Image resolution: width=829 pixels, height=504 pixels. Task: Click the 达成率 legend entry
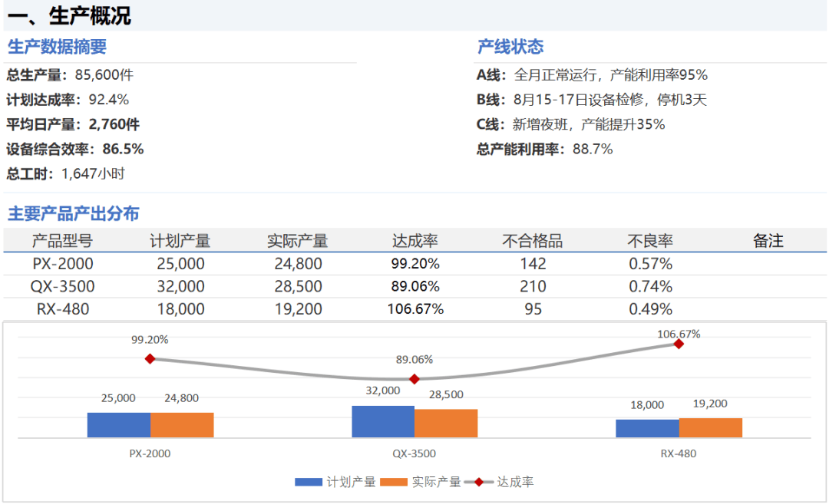pyautogui.click(x=499, y=482)
